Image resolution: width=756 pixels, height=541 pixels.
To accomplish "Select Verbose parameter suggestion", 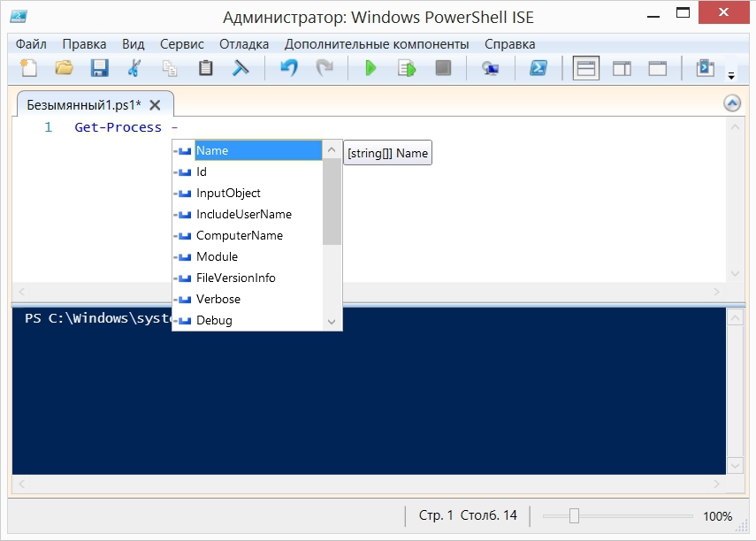I will tap(248, 299).
